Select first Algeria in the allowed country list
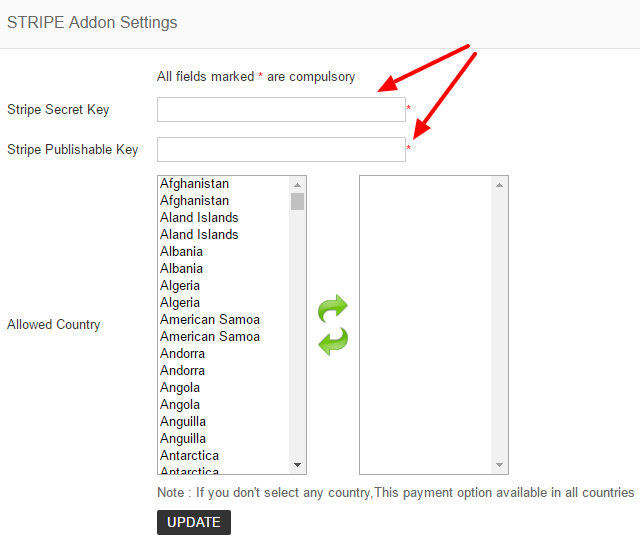The width and height of the screenshot is (640, 543). click(180, 285)
